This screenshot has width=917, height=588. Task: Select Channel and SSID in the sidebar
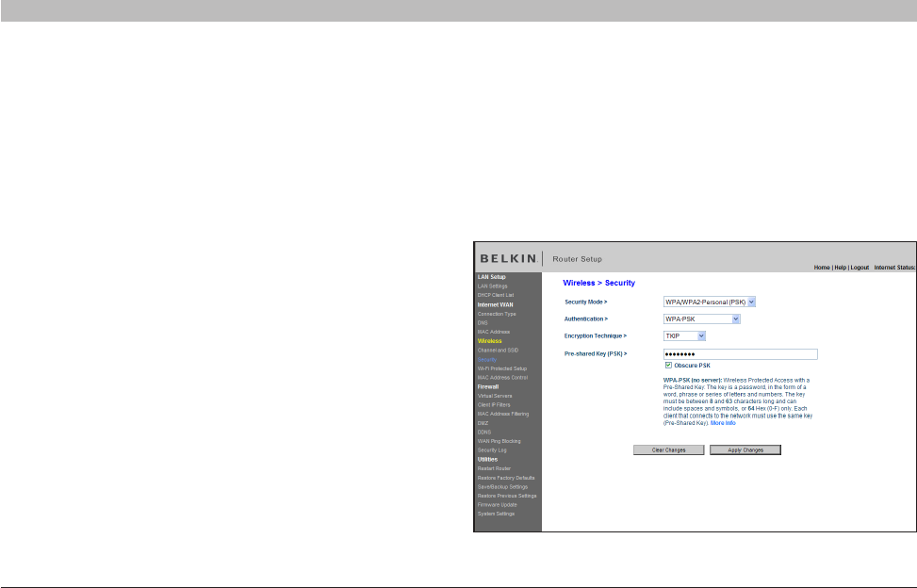point(498,351)
